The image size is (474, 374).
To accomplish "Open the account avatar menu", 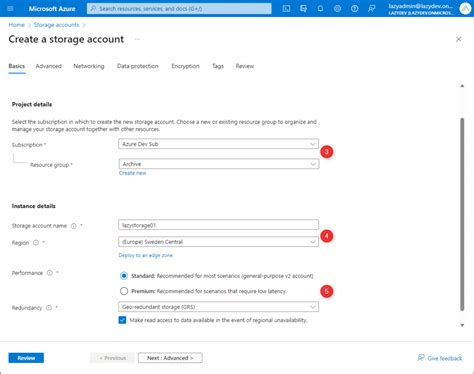I will pyautogui.click(x=465, y=9).
